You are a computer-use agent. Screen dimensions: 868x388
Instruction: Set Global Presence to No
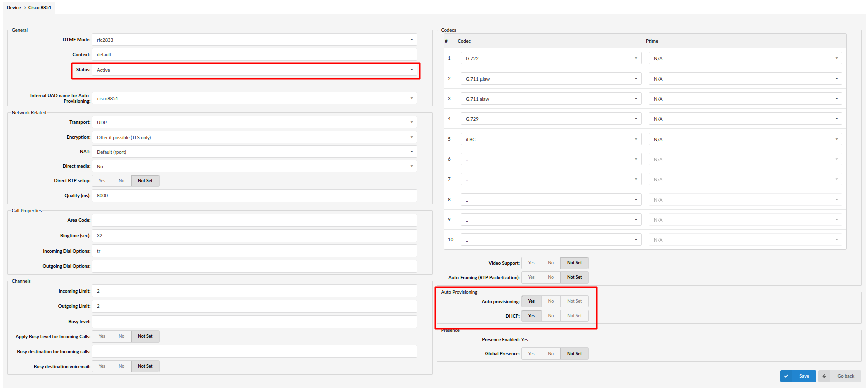coord(551,354)
